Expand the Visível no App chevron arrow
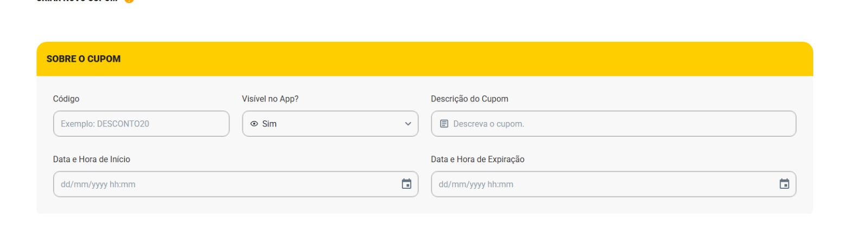 (x=408, y=124)
